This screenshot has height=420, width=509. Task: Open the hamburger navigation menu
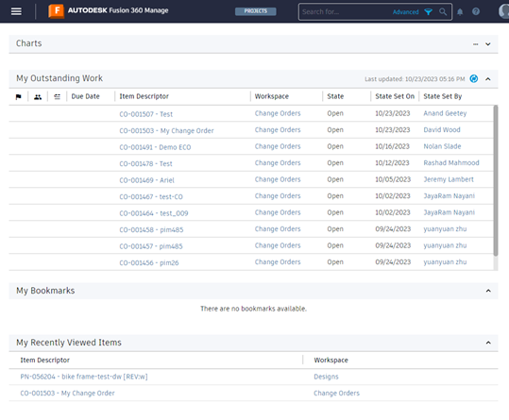[16, 11]
